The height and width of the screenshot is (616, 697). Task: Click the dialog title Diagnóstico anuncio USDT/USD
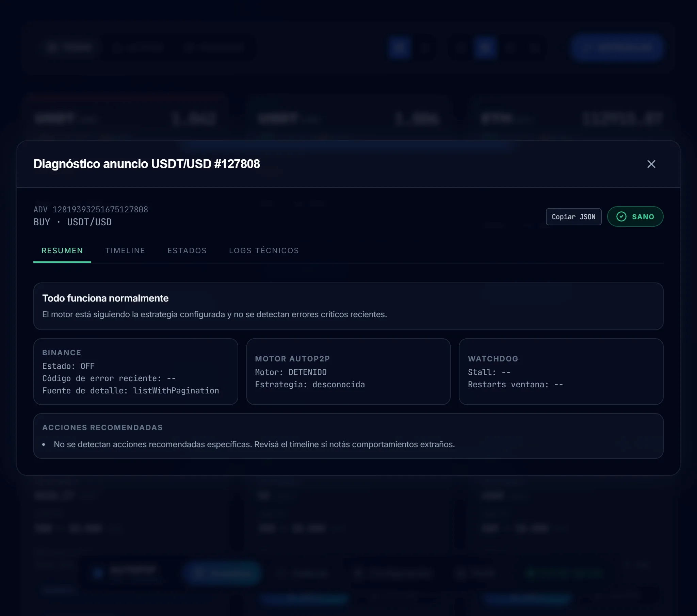146,164
